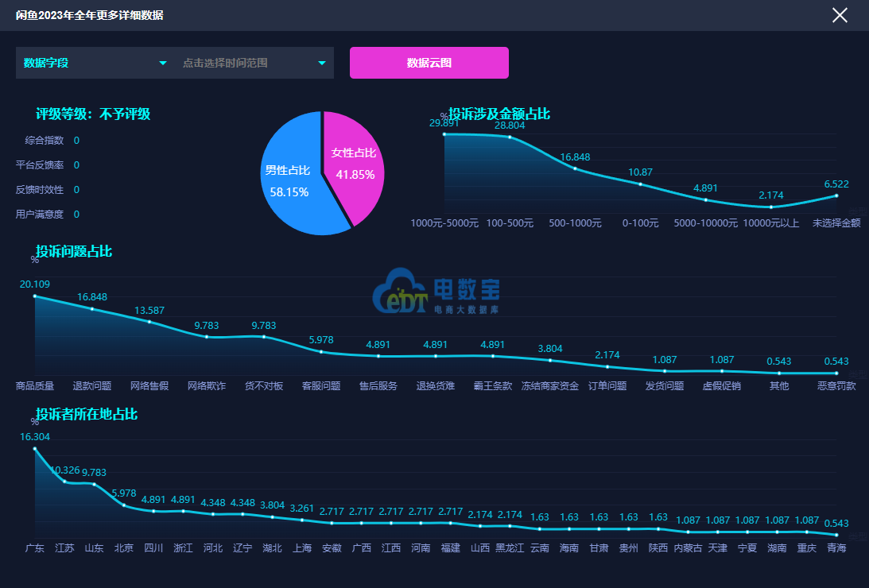Click the caret arrow beside 数据字段
The image size is (869, 588).
point(163,63)
